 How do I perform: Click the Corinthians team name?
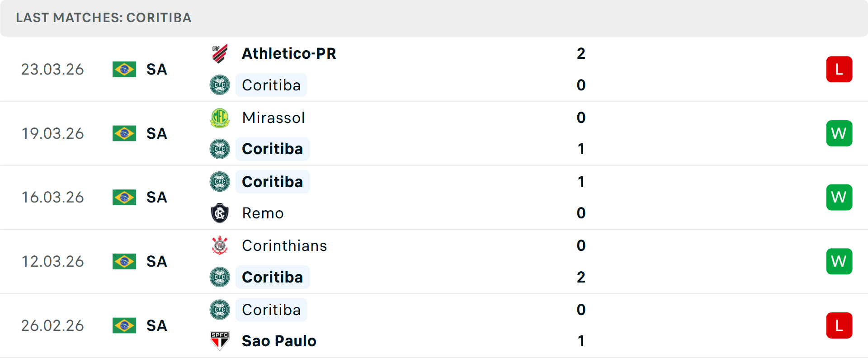(284, 245)
